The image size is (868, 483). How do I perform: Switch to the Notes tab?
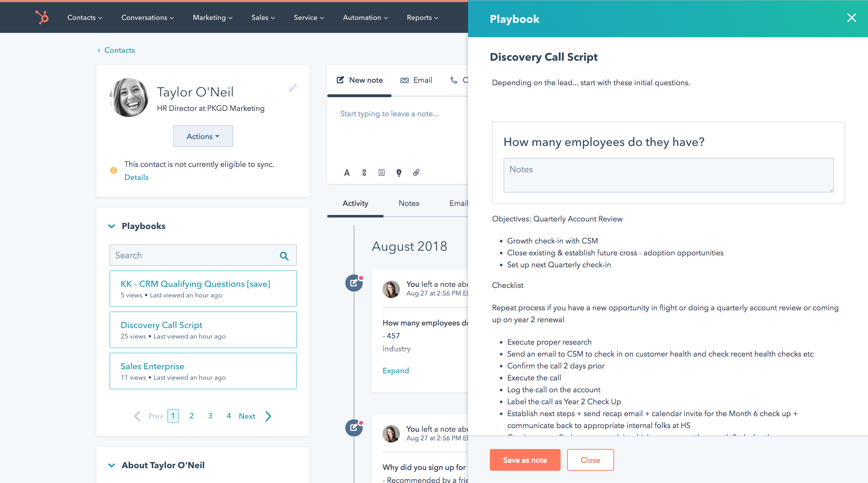pos(409,203)
